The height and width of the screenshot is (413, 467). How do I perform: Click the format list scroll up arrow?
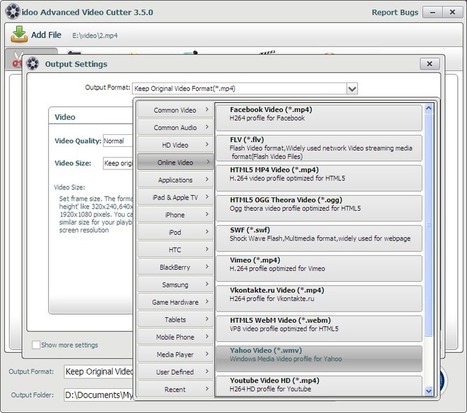[429, 108]
